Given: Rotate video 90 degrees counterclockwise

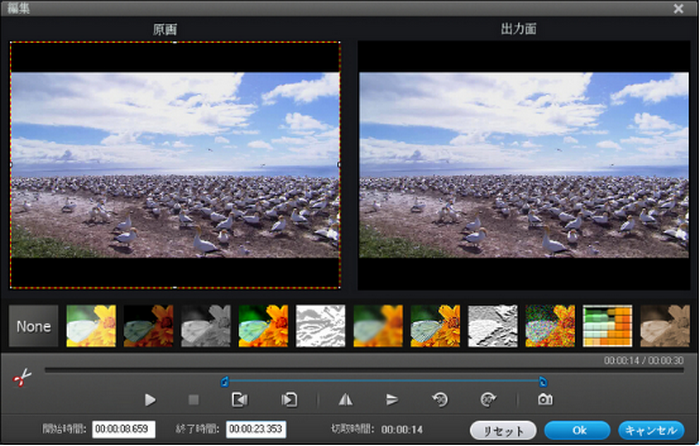Looking at the screenshot, I should click(440, 400).
